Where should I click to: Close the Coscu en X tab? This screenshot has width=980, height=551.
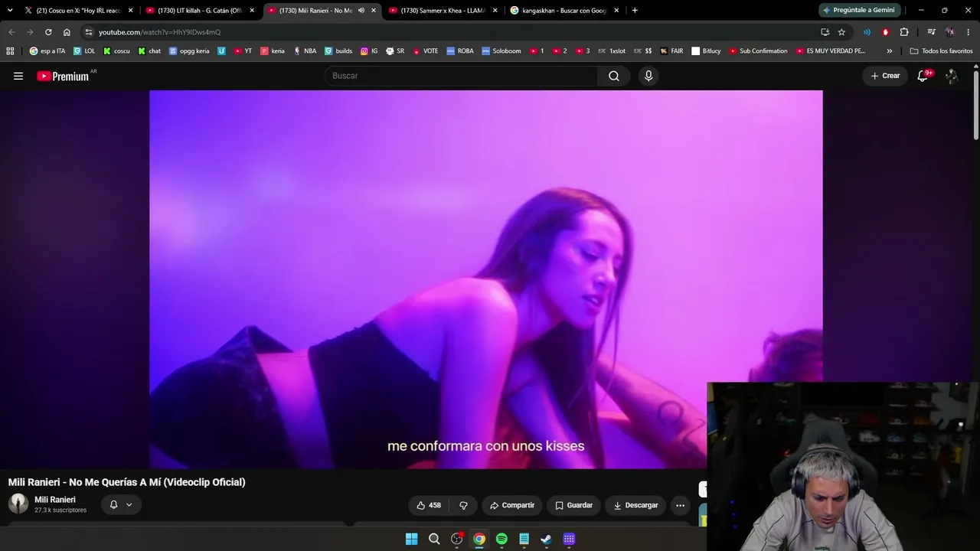coord(130,11)
